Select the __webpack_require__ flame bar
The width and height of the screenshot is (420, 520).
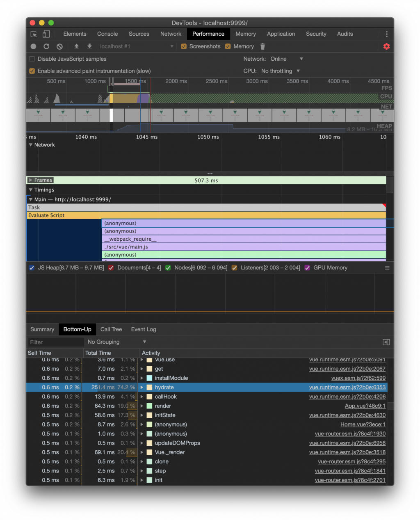point(244,239)
